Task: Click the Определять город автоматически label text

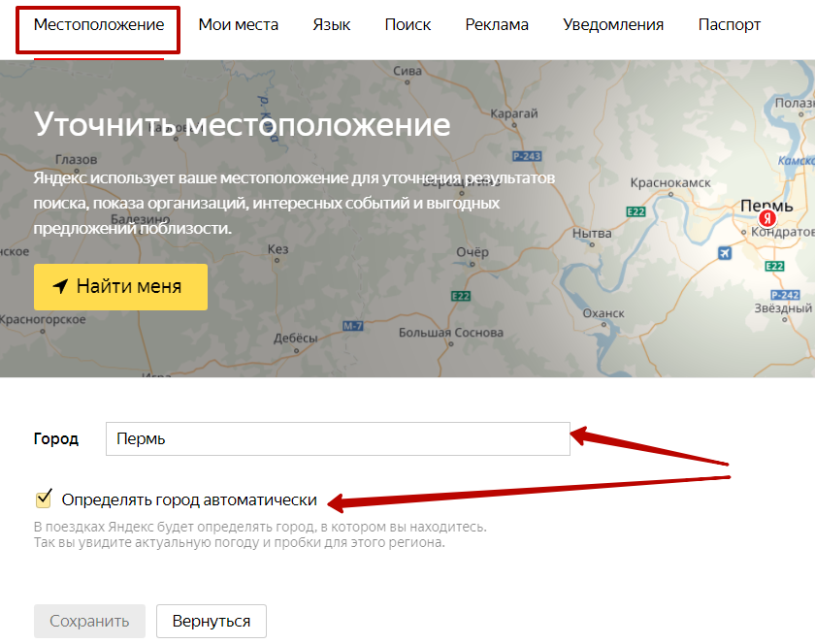Action: (x=189, y=499)
